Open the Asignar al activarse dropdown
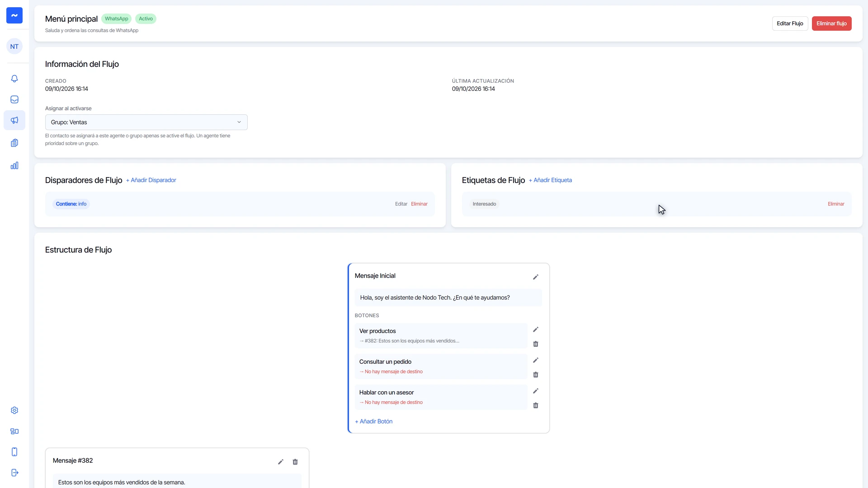868x488 pixels. click(146, 122)
